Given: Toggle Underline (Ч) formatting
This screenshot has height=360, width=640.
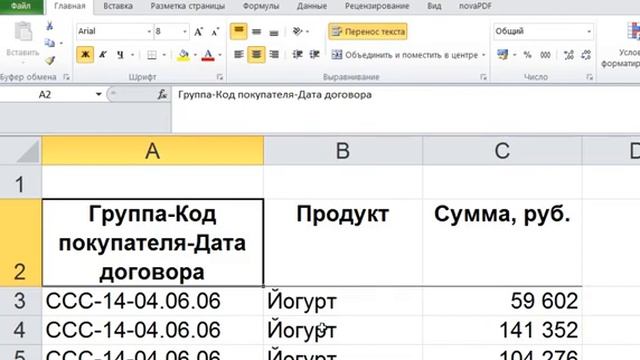Looking at the screenshot, I should (120, 55).
